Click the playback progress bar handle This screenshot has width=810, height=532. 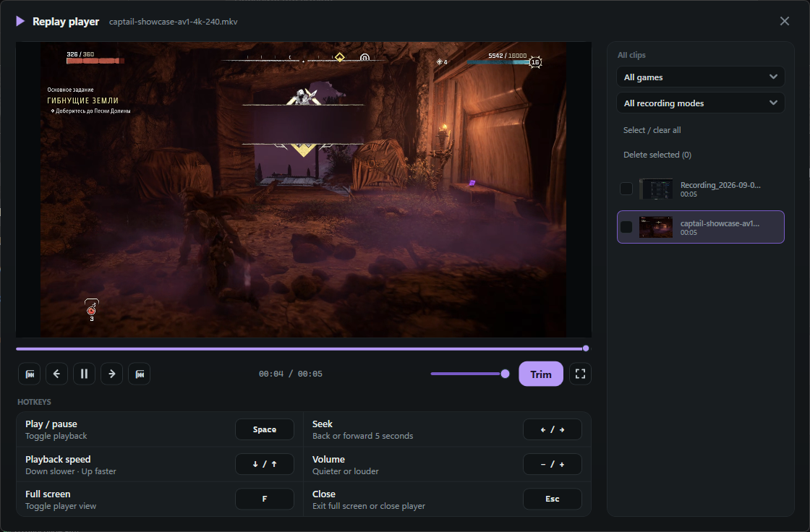pyautogui.click(x=586, y=348)
